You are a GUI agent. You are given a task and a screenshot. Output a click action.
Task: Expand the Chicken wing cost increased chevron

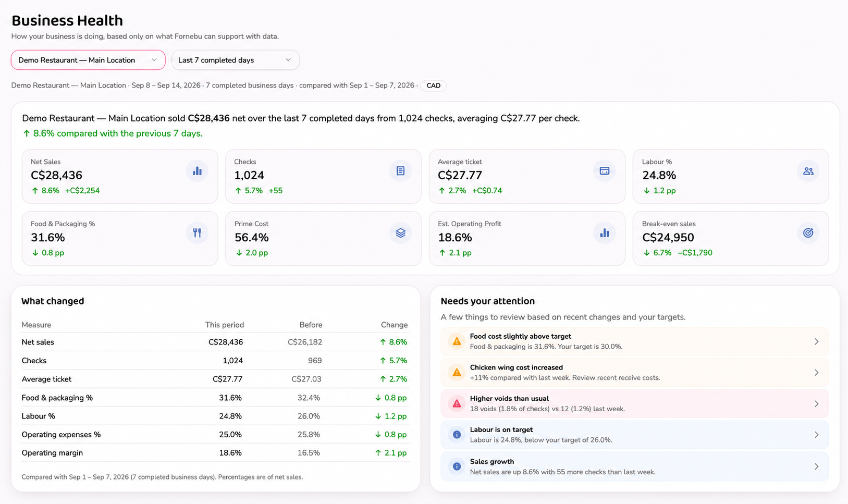(816, 373)
